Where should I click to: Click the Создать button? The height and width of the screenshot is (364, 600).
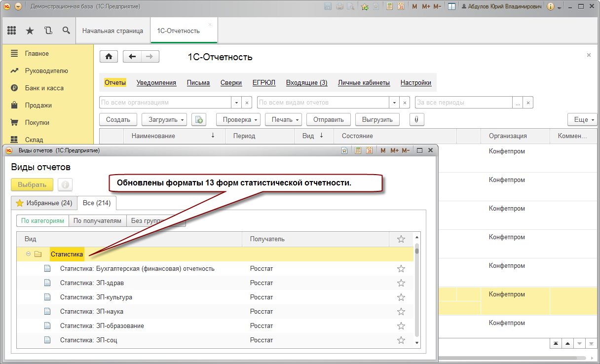point(118,119)
